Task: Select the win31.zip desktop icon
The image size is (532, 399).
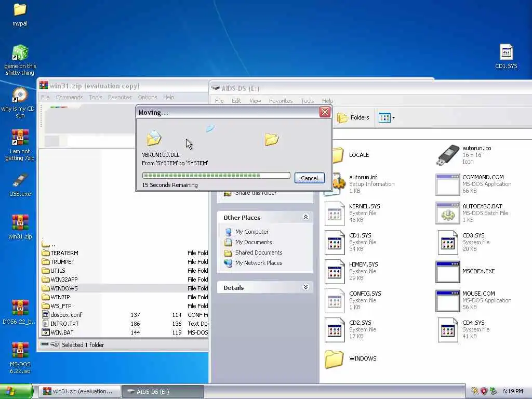Action: [20, 227]
